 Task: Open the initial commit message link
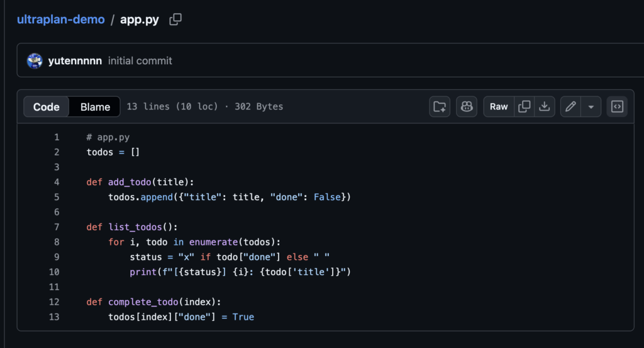[140, 61]
